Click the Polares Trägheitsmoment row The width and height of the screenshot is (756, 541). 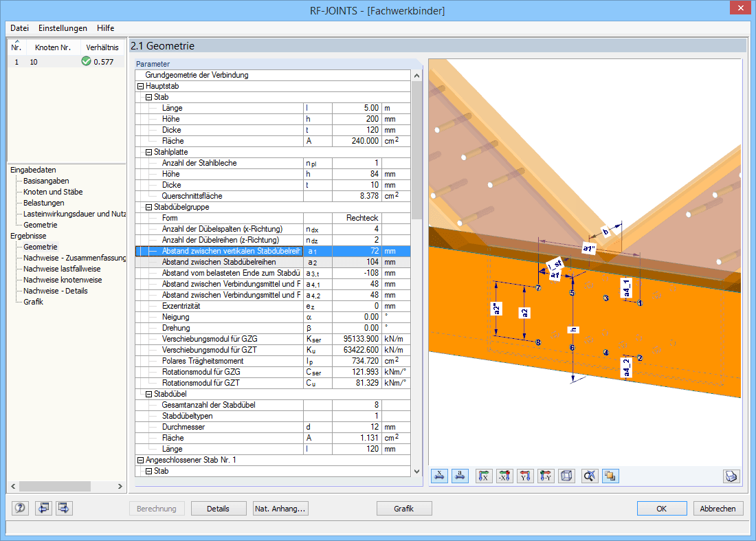tap(273, 361)
